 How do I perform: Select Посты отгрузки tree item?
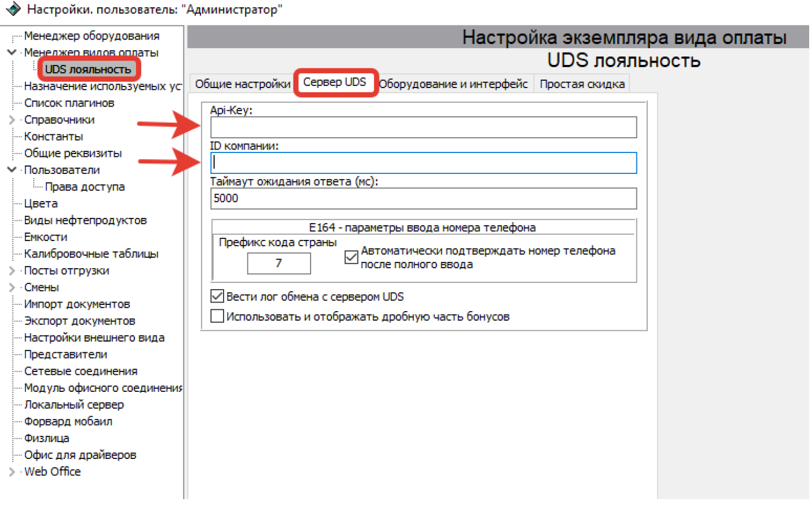click(x=67, y=270)
